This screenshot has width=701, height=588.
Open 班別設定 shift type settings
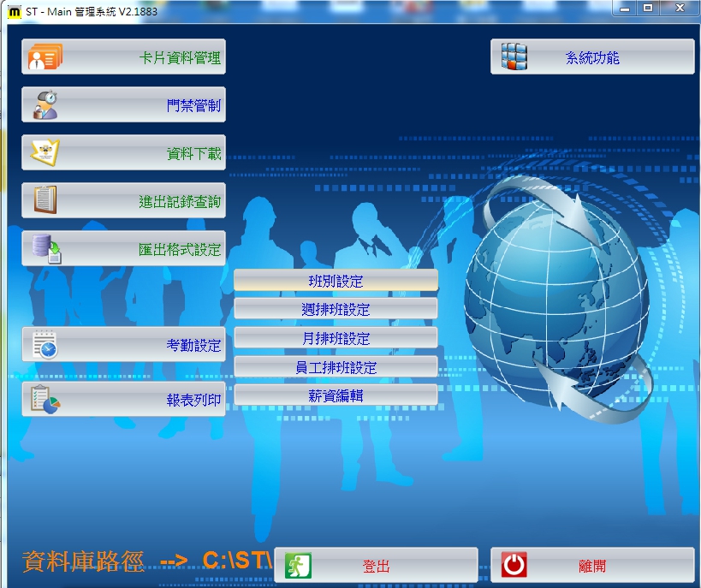[x=336, y=281]
